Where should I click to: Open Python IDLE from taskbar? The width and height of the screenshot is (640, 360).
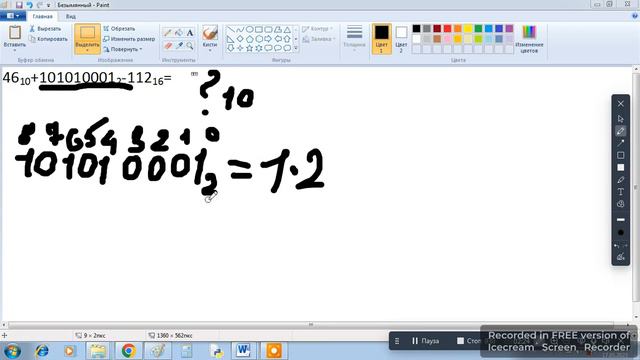pos(216,351)
